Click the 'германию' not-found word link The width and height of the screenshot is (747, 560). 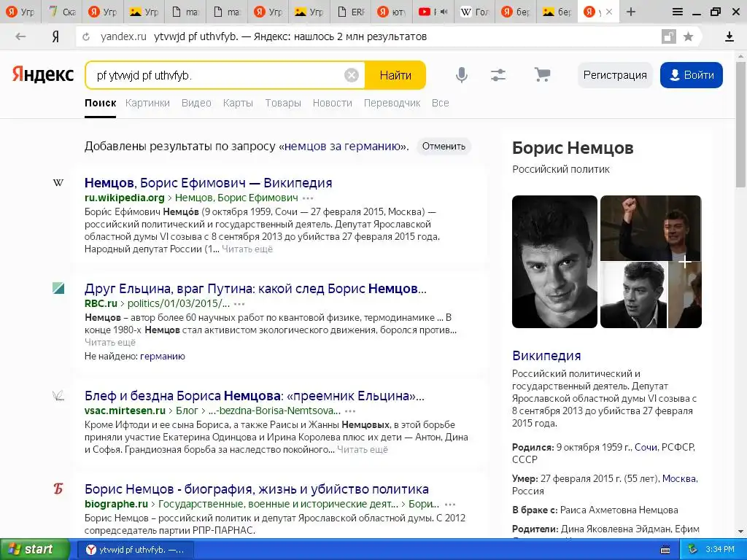click(163, 356)
